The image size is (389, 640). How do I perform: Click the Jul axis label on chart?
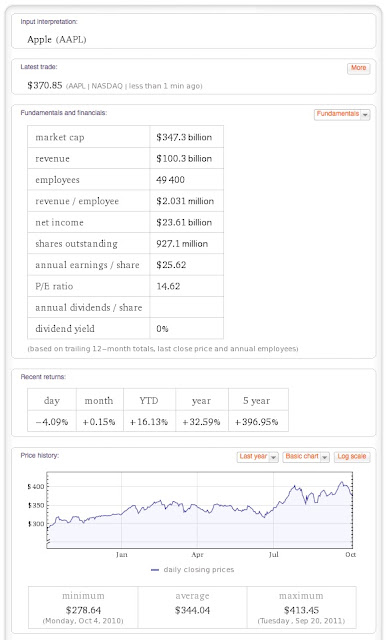click(273, 554)
